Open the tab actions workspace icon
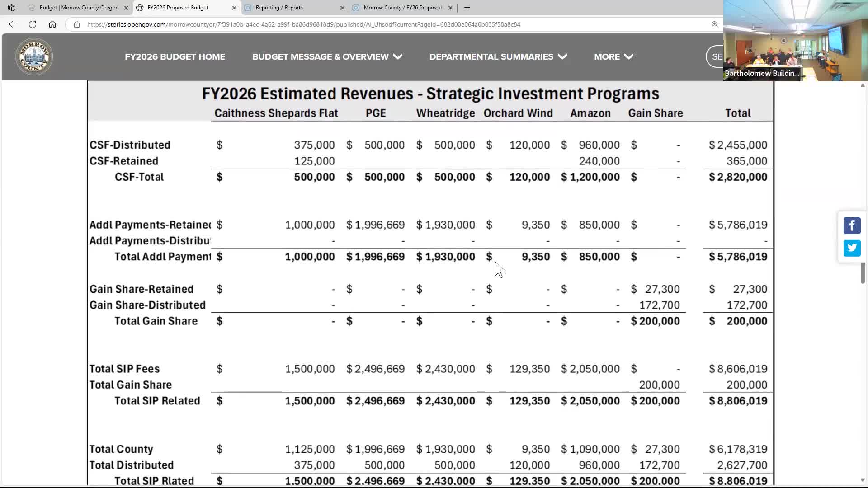The image size is (868, 488). [12, 8]
